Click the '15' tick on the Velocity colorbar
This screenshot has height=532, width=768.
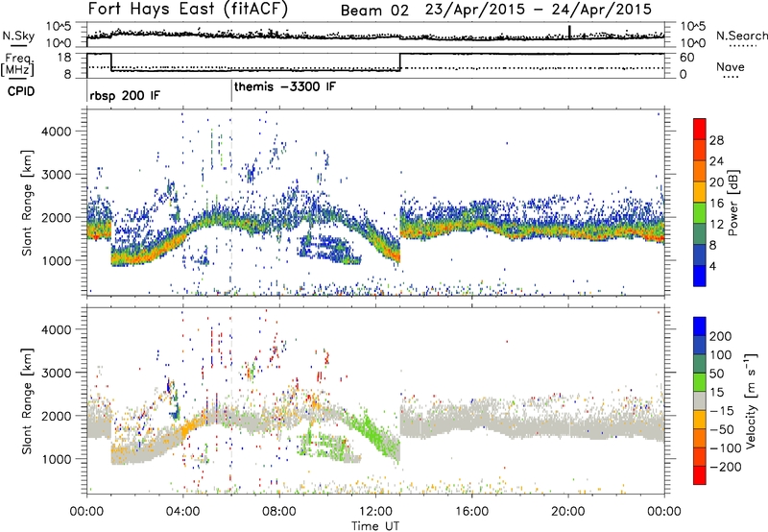pos(716,393)
